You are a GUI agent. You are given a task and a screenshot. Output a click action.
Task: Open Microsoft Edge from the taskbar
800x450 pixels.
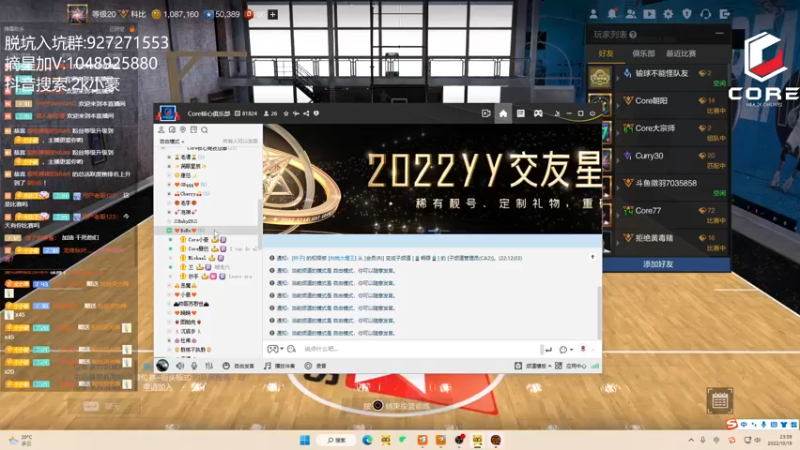click(x=367, y=440)
